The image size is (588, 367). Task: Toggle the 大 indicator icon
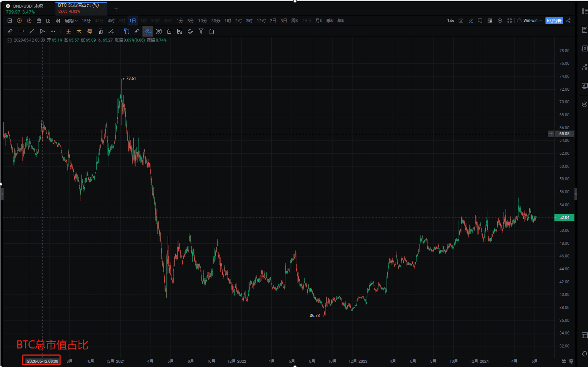tap(79, 31)
